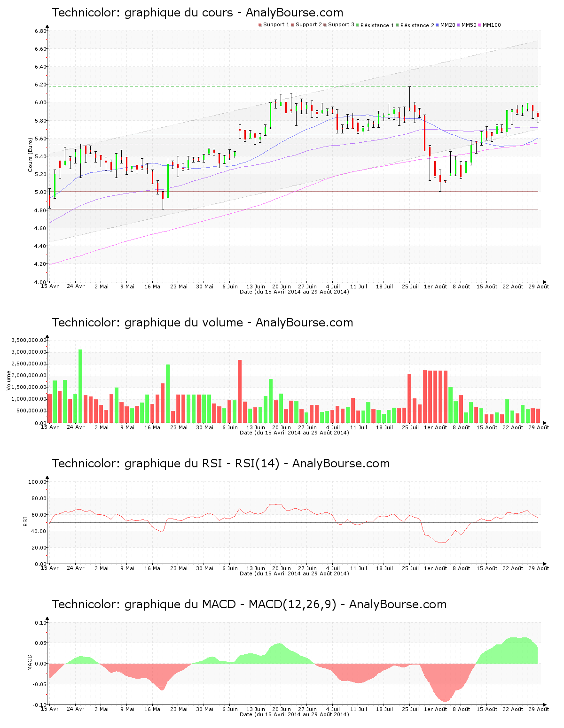Click the Support 1 legend color square
This screenshot has height=728, width=564.
tap(260, 25)
